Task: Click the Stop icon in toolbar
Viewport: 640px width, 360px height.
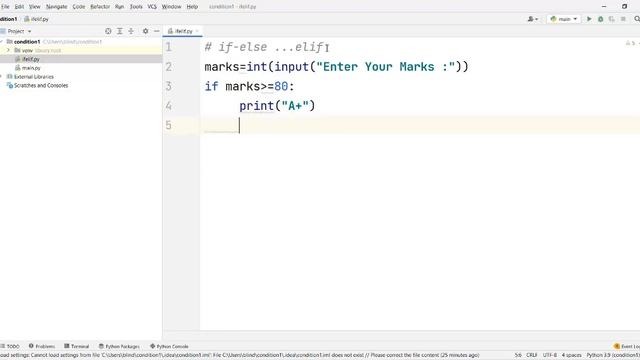Action: point(623,19)
